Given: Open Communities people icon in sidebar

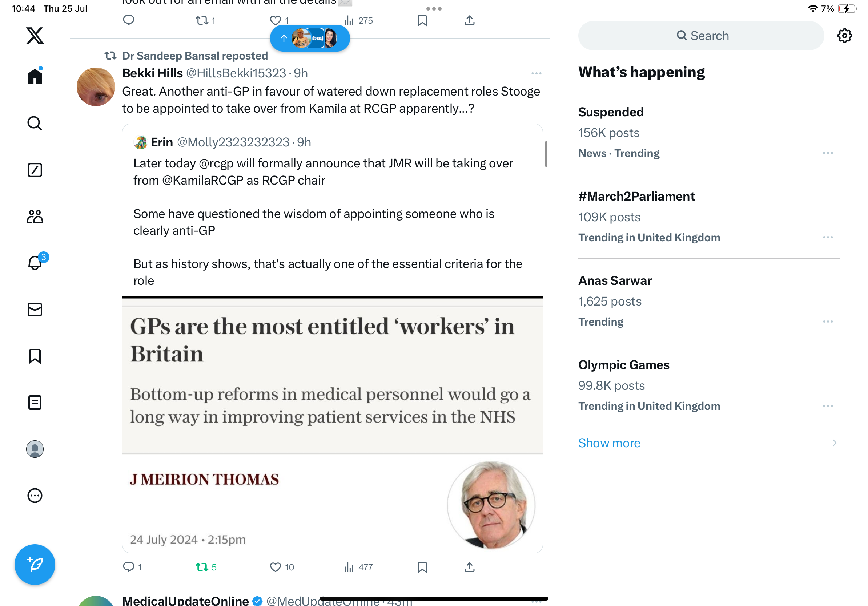Looking at the screenshot, I should tap(35, 217).
